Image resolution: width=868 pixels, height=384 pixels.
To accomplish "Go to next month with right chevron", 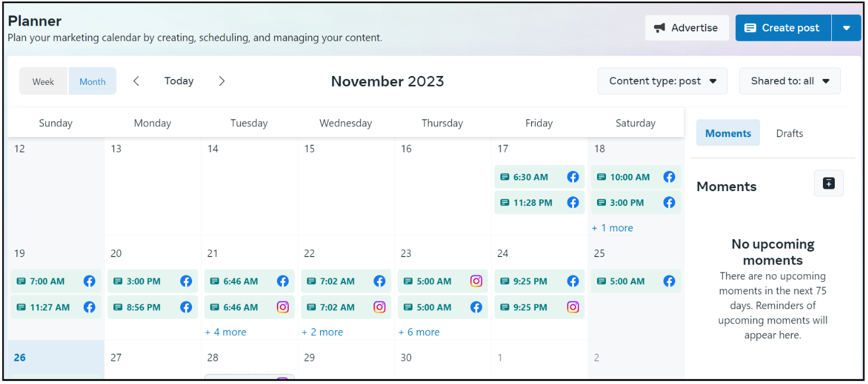I will (x=222, y=81).
